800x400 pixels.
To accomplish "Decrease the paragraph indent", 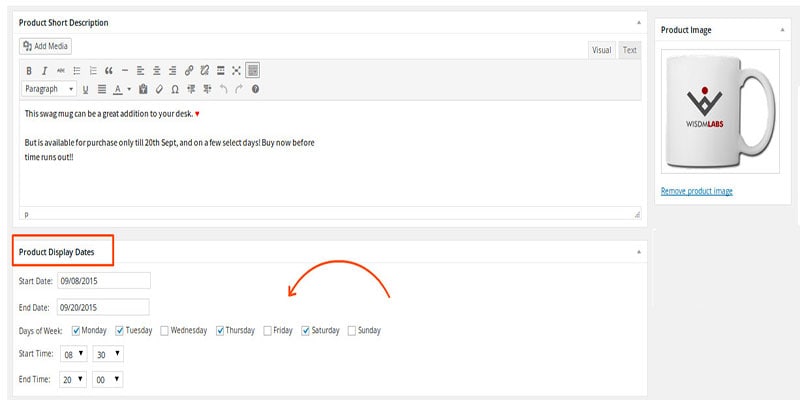I will tap(191, 89).
